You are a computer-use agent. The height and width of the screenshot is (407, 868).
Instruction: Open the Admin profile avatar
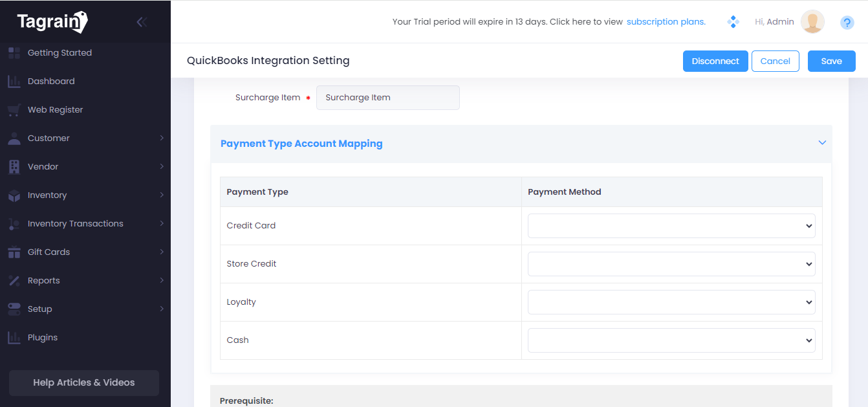812,22
